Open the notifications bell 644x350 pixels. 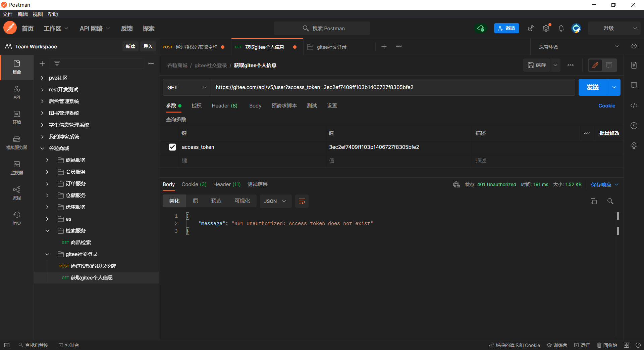click(561, 28)
